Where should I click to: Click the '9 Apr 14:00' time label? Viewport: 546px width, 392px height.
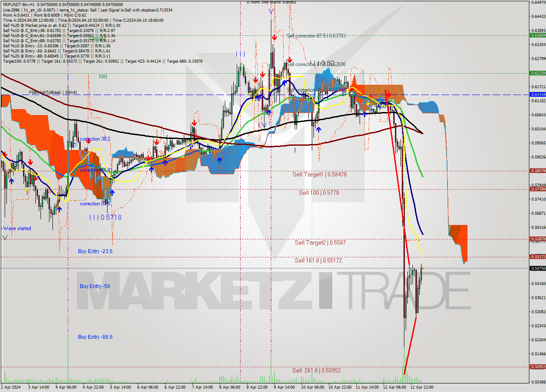pos(284,387)
